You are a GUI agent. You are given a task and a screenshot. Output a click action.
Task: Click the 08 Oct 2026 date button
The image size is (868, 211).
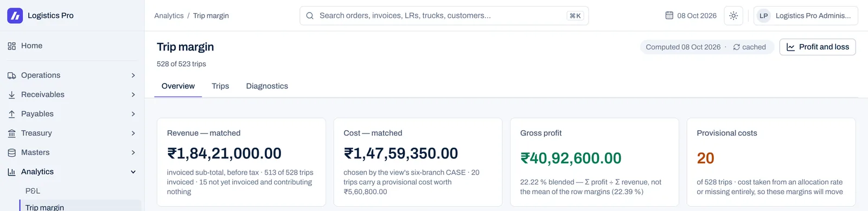click(x=691, y=16)
